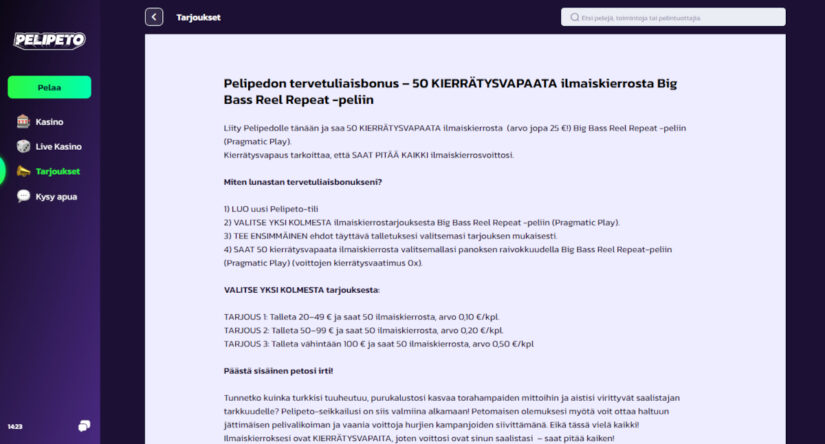Image resolution: width=825 pixels, height=444 pixels.
Task: Focus the game search input field
Action: pyautogui.click(x=680, y=17)
